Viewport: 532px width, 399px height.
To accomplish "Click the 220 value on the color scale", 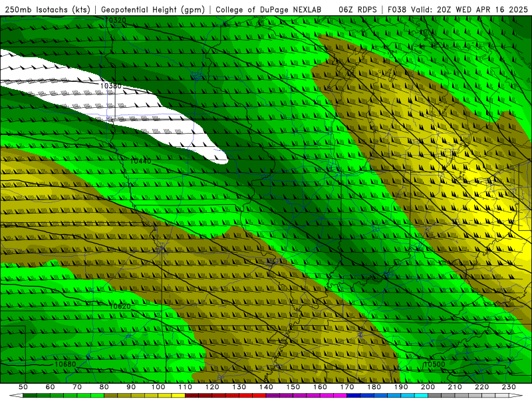I will click(481, 387).
